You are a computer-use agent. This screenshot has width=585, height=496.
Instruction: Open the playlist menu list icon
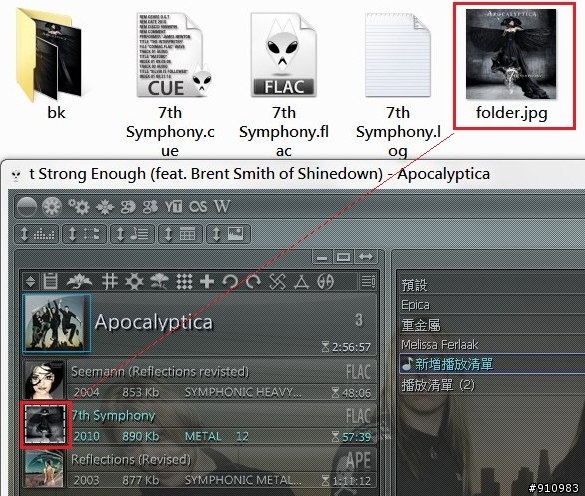click(368, 282)
